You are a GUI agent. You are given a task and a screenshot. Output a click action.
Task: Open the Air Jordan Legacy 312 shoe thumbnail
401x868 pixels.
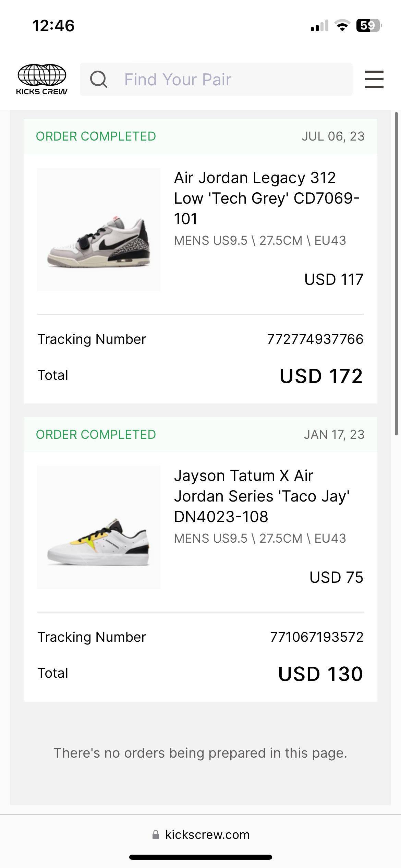point(99,229)
